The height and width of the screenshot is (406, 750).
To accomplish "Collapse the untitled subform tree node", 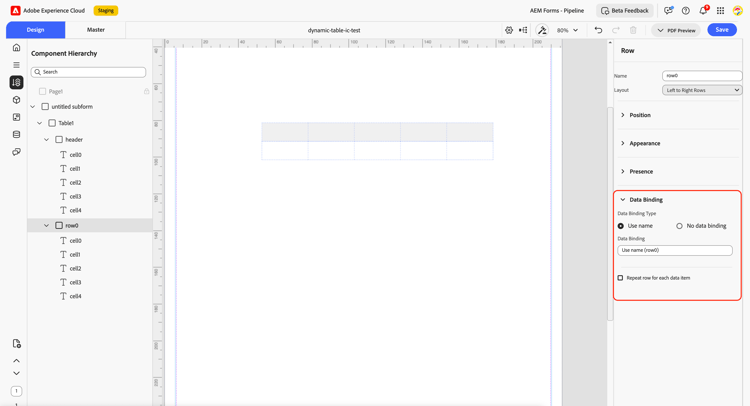I will click(x=33, y=107).
